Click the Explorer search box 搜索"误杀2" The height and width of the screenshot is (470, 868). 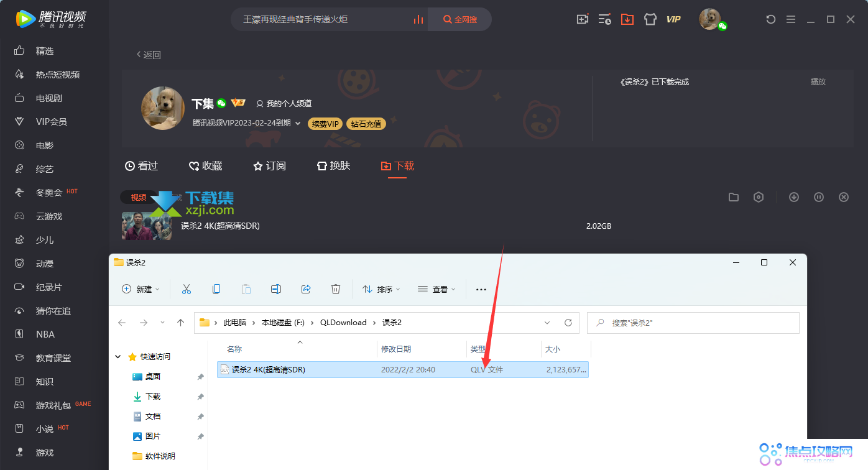(x=693, y=323)
